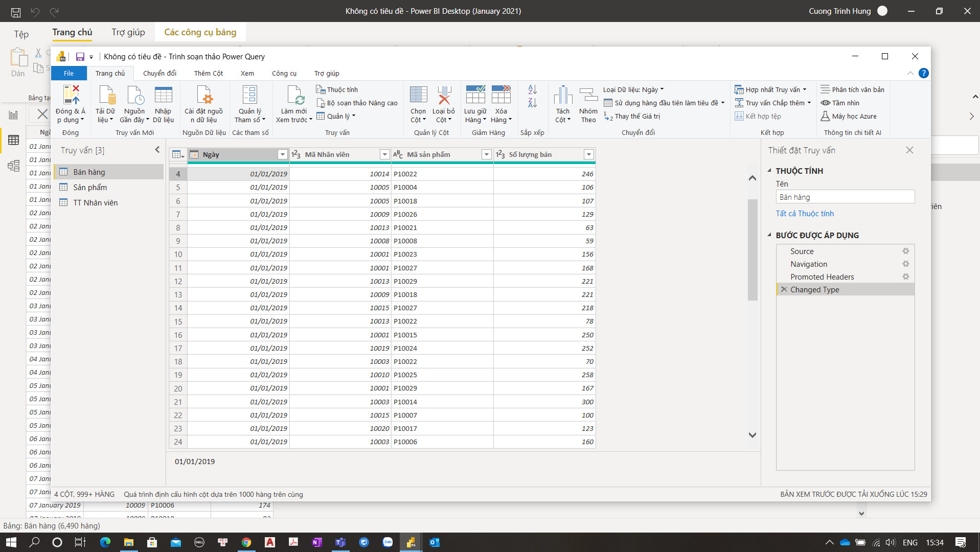Open Mã sản phẩm column filter dropdown

tap(487, 154)
